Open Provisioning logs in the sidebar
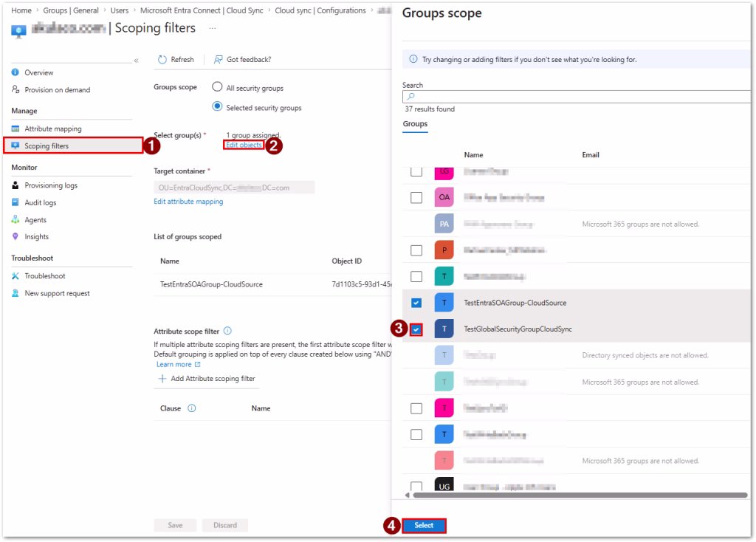This screenshot has height=542, width=756. pyautogui.click(x=50, y=185)
